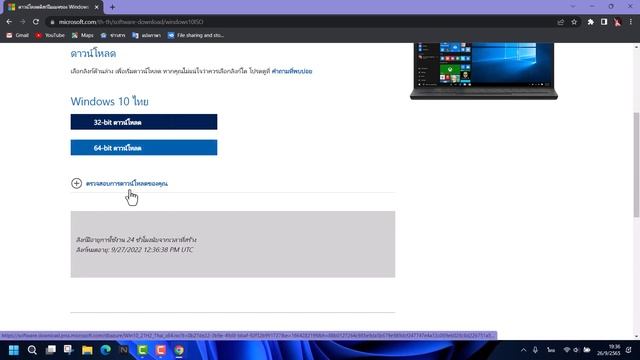Viewport: 640px width, 360px height.
Task: Click the browser back arrow
Action: (x=9, y=22)
